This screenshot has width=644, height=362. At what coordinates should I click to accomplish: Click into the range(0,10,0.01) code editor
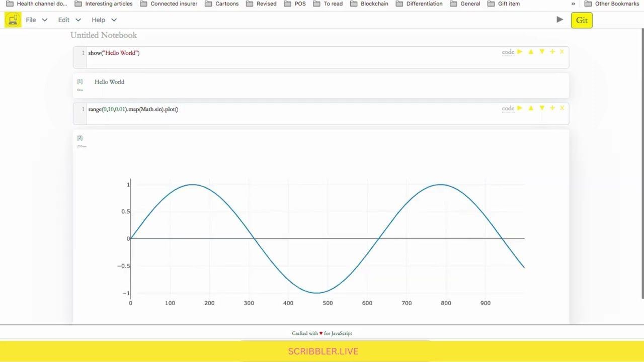click(x=322, y=113)
